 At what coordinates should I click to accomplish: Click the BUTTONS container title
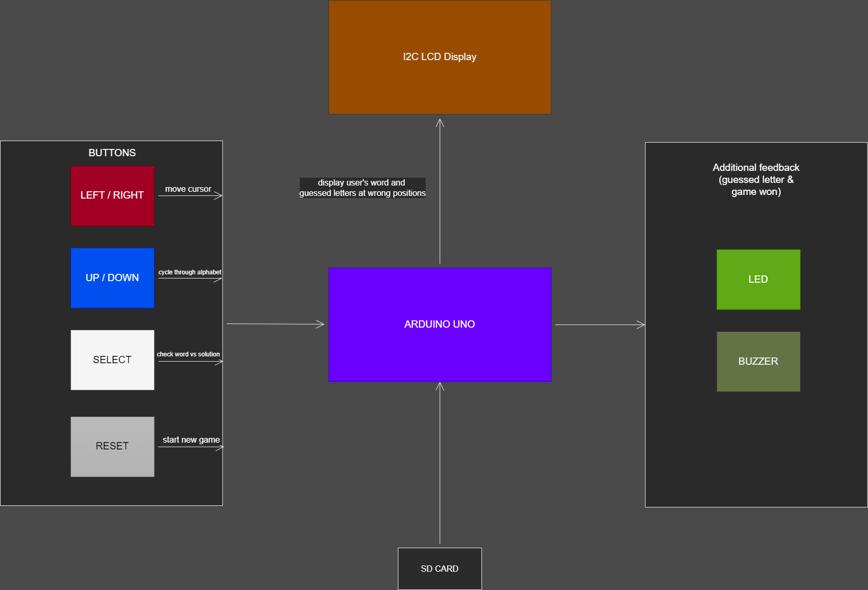(x=112, y=153)
